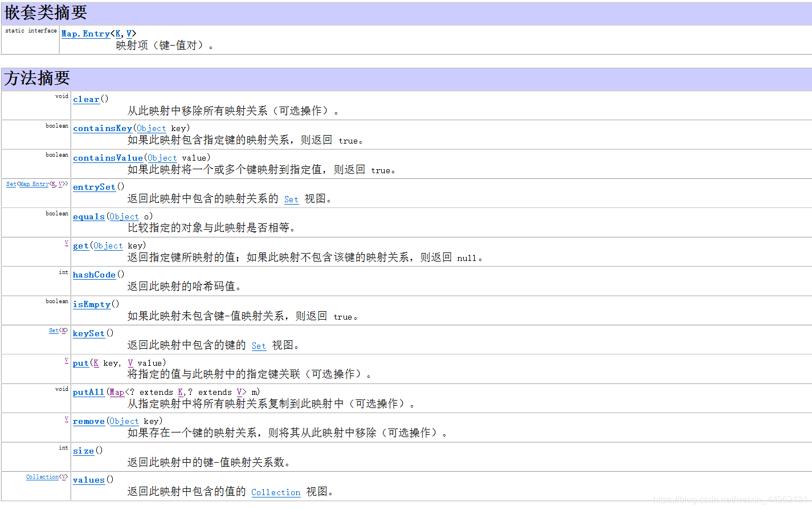The height and width of the screenshot is (510, 812).
Task: Click Object parameter link in containsValue
Action: 162,158
